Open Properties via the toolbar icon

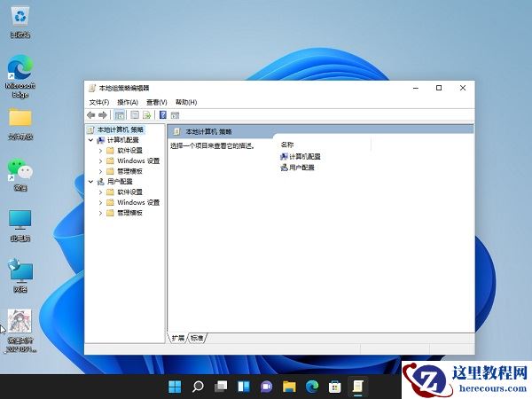[135, 115]
